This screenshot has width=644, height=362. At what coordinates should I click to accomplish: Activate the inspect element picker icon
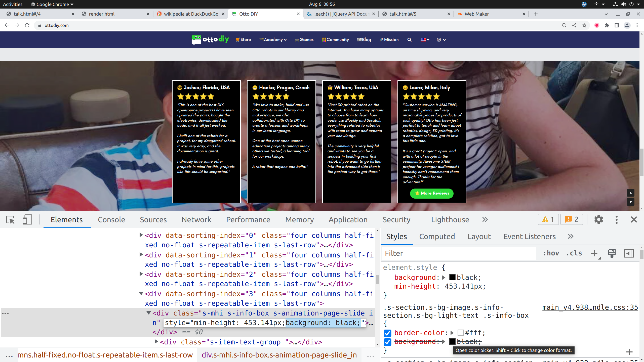coord(11,220)
